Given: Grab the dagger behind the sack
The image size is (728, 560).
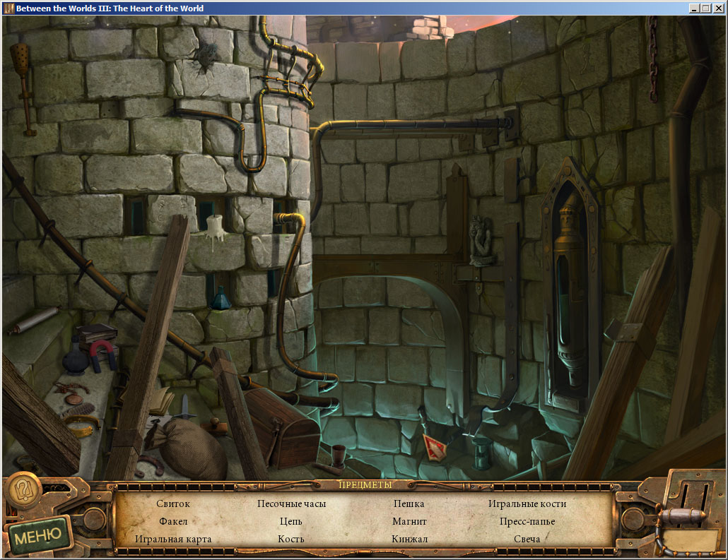Looking at the screenshot, I should tap(186, 407).
